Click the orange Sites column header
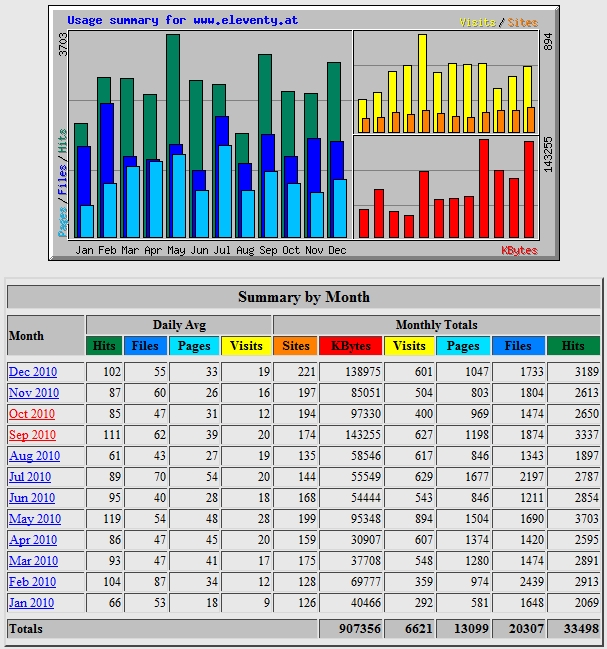 pyautogui.click(x=296, y=346)
